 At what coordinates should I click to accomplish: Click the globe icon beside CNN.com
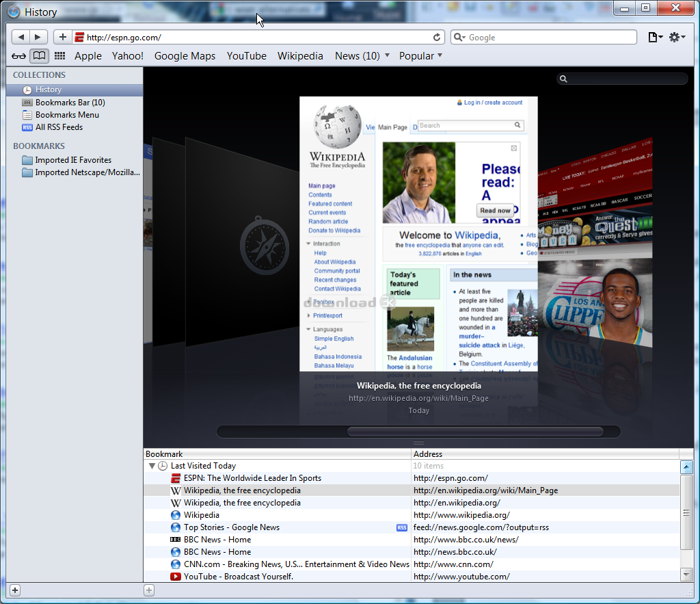click(176, 564)
